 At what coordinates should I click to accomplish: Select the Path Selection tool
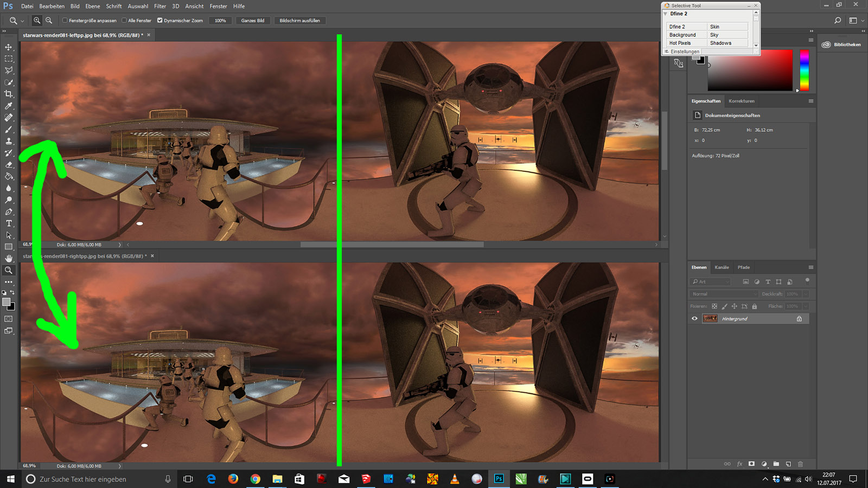coord(9,235)
